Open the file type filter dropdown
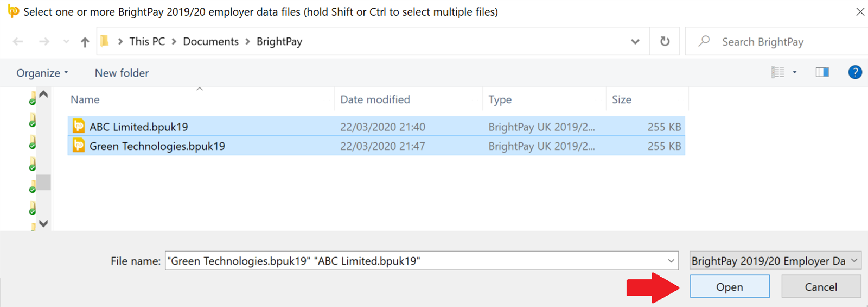 pos(775,261)
